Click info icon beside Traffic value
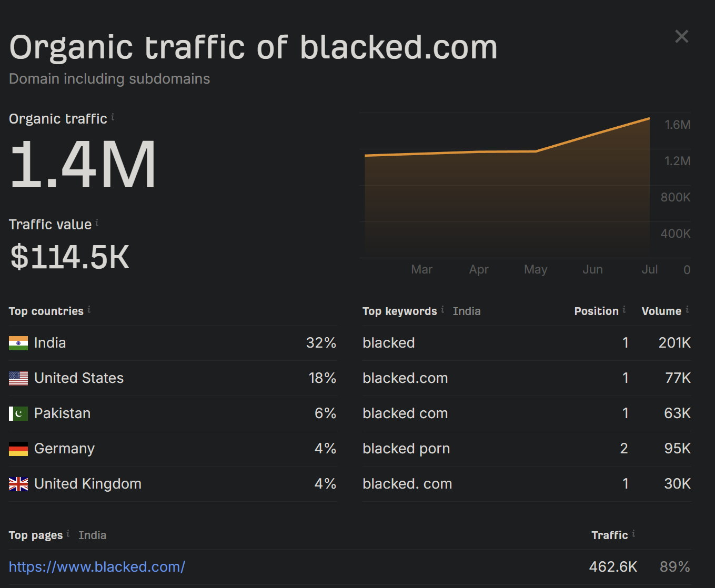Screen dimensions: 715x588 97,223
